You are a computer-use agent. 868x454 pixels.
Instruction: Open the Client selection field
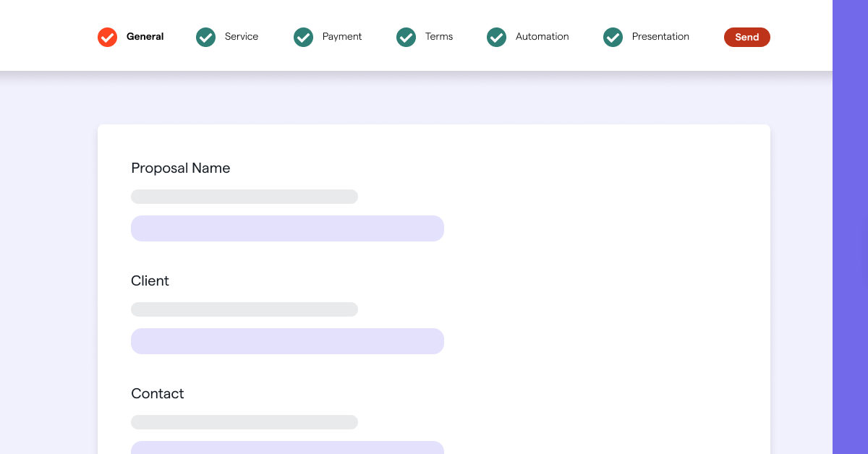coord(287,340)
